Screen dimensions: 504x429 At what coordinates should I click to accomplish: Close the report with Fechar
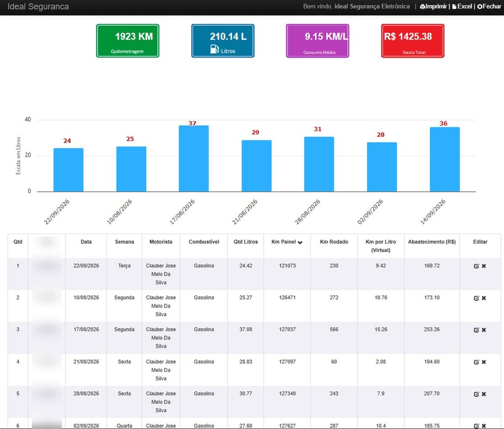[x=489, y=6]
